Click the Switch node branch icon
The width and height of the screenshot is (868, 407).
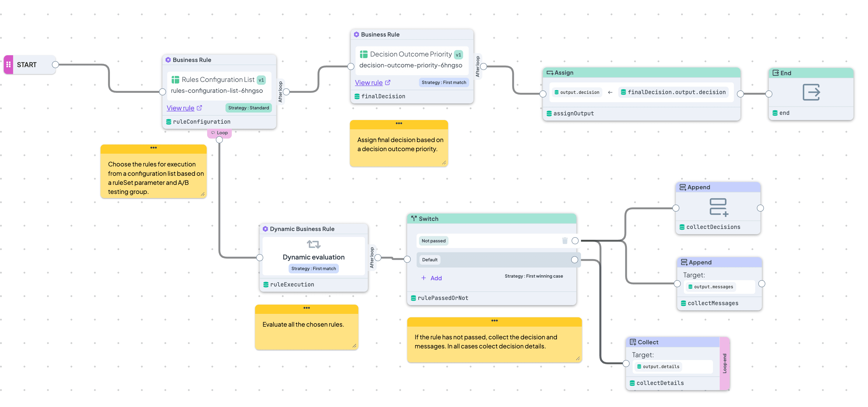tap(414, 218)
